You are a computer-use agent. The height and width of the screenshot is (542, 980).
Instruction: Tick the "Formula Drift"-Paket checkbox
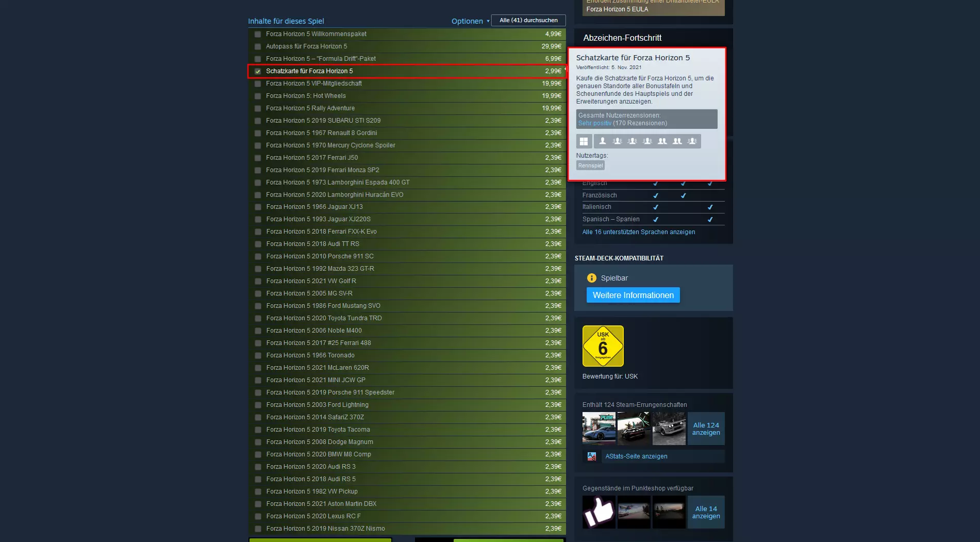click(x=258, y=59)
